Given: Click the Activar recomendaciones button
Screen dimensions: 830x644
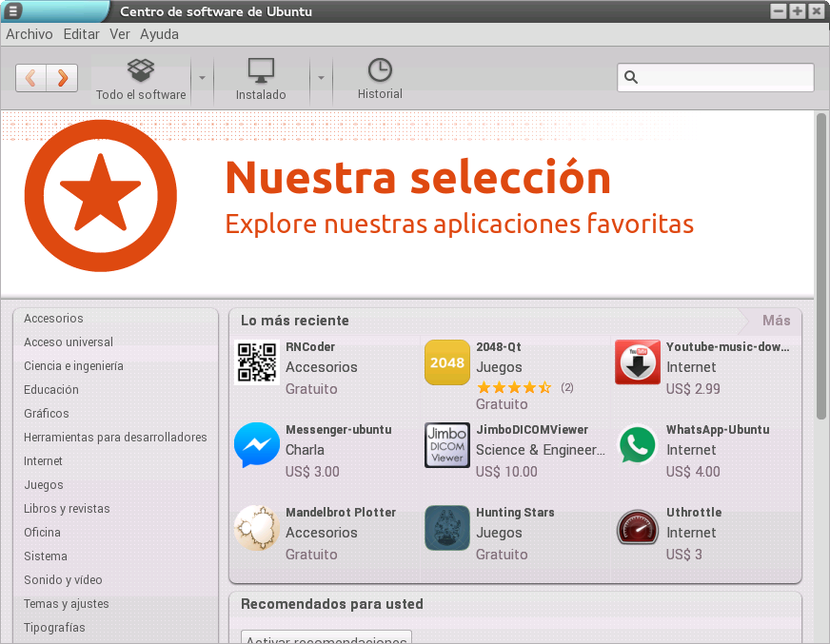Looking at the screenshot, I should coord(326,637).
